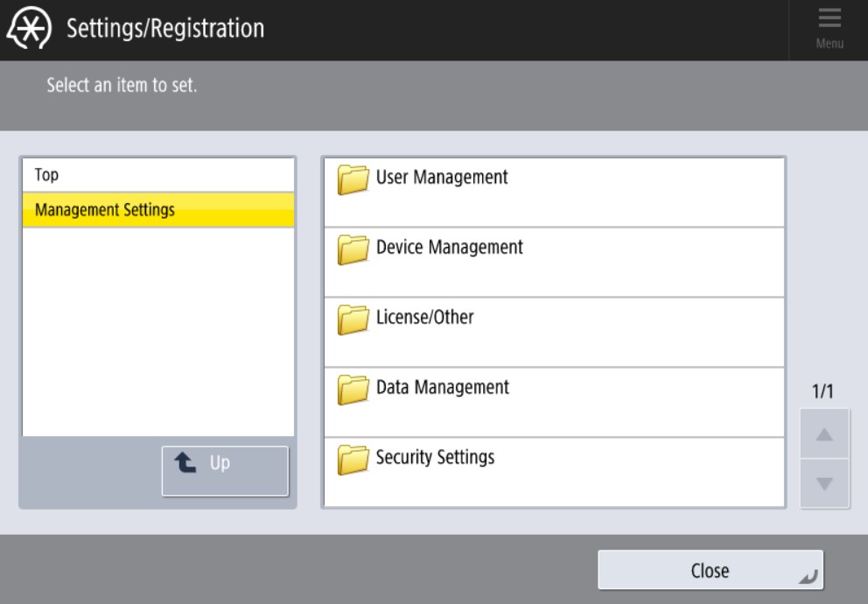Select Top in the navigation list
The width and height of the screenshot is (868, 604).
46,175
